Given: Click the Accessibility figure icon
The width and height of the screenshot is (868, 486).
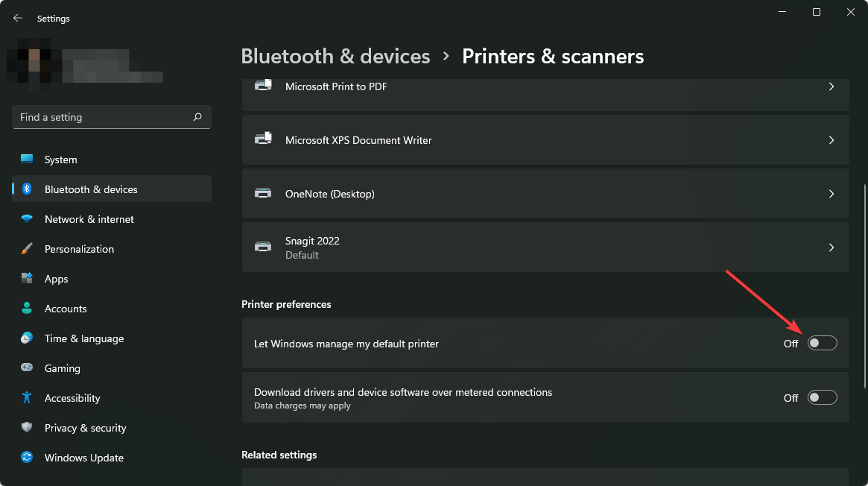Looking at the screenshot, I should [27, 397].
